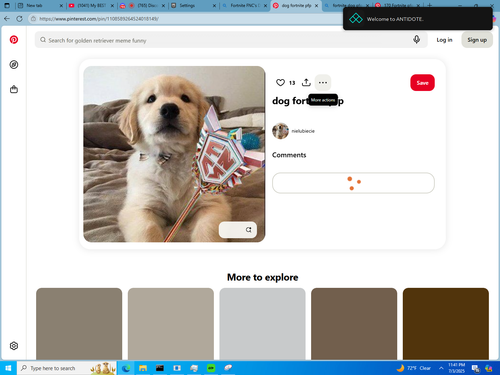Switch to the Settings browser tab
The height and width of the screenshot is (375, 500).
193,6
